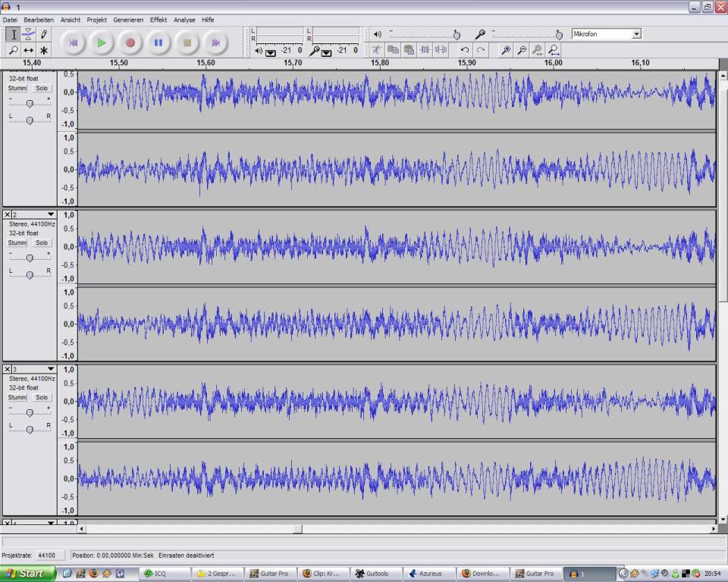Select the Zoom magnifier tool
This screenshot has height=582, width=728.
[14, 50]
